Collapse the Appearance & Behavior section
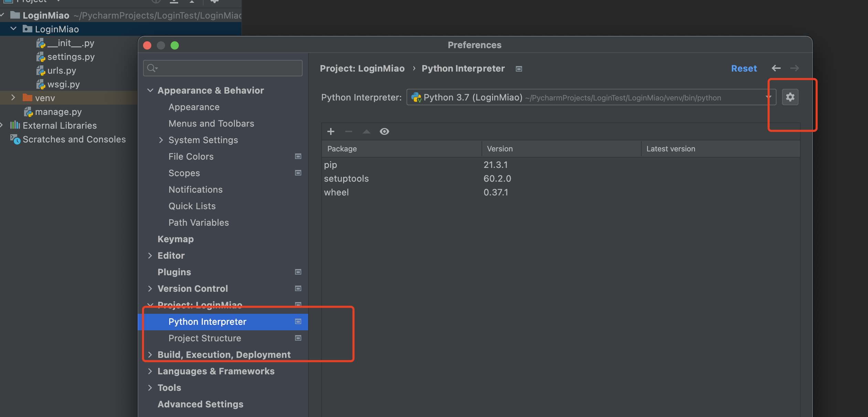868x417 pixels. (150, 90)
